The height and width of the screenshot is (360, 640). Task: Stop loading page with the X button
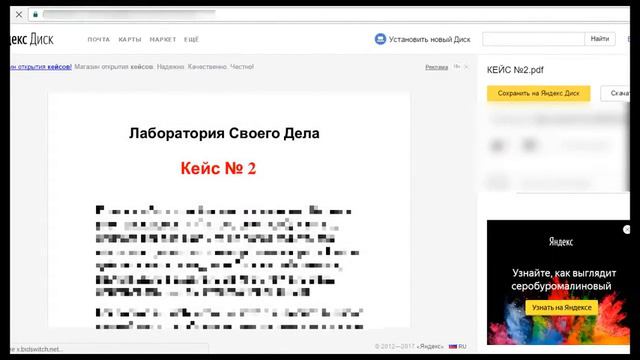point(19,15)
